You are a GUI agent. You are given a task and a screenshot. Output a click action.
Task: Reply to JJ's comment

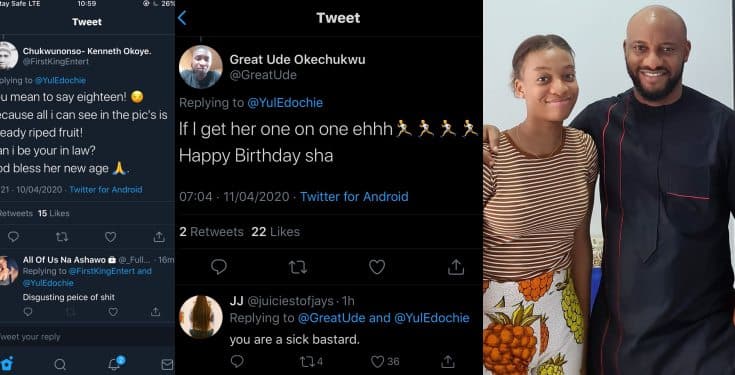pyautogui.click(x=237, y=361)
